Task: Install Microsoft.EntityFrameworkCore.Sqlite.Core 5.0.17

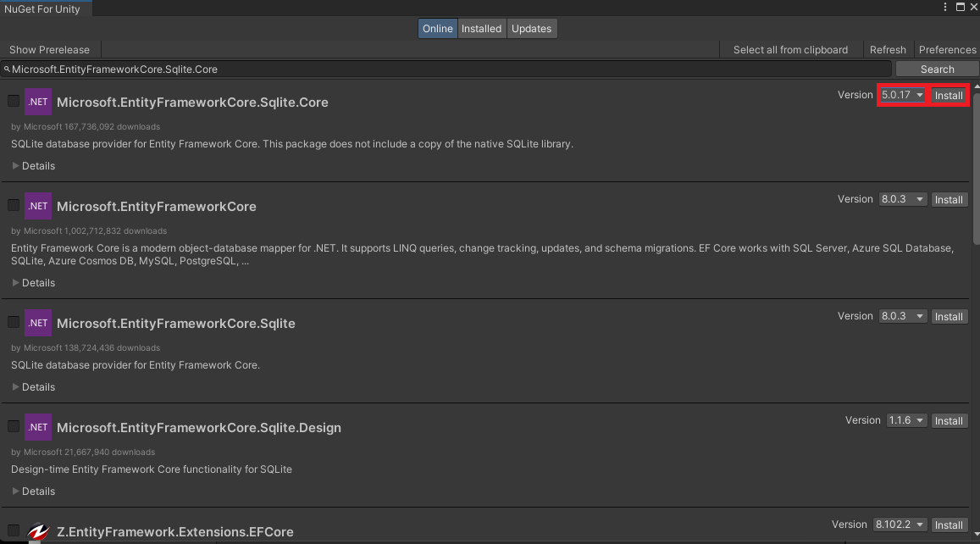Action: [949, 96]
